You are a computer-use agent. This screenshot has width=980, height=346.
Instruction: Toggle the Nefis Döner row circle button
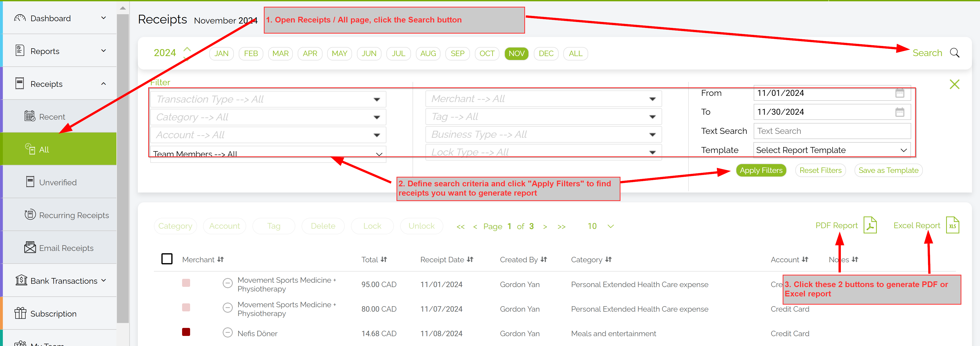228,333
